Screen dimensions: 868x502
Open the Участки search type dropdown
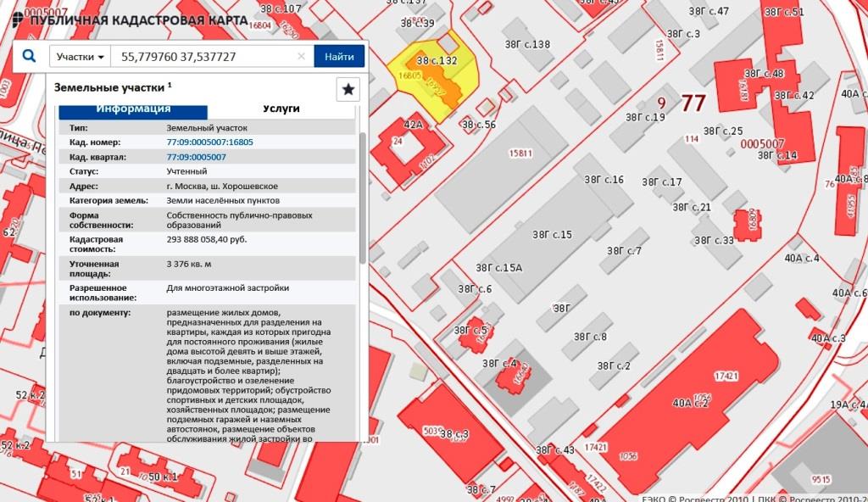(x=81, y=57)
